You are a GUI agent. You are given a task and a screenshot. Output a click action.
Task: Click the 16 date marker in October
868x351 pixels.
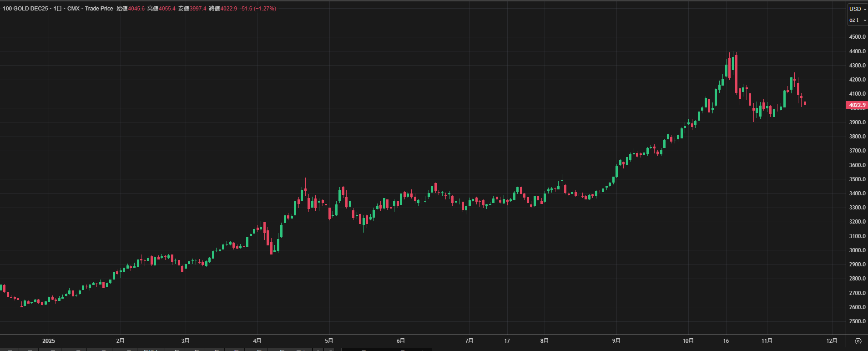pos(726,341)
